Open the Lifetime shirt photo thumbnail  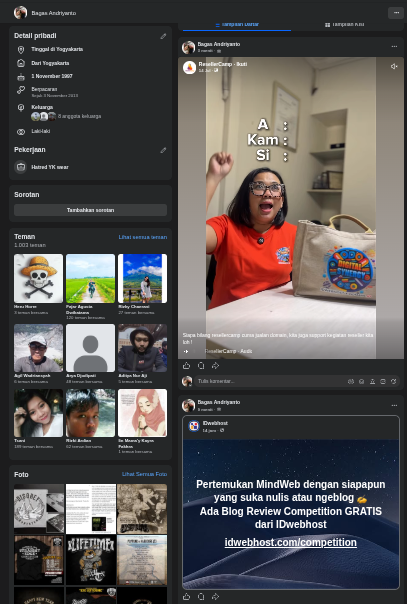coord(91,560)
